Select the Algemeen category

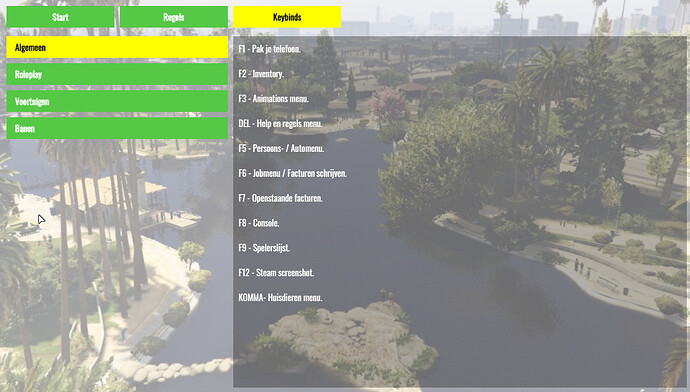pos(117,48)
